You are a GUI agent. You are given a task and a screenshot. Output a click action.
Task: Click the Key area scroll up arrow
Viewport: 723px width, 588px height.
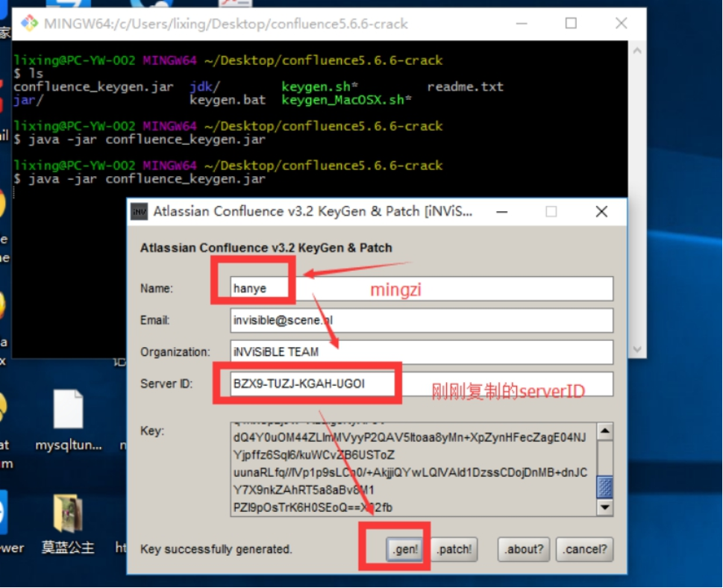click(605, 431)
